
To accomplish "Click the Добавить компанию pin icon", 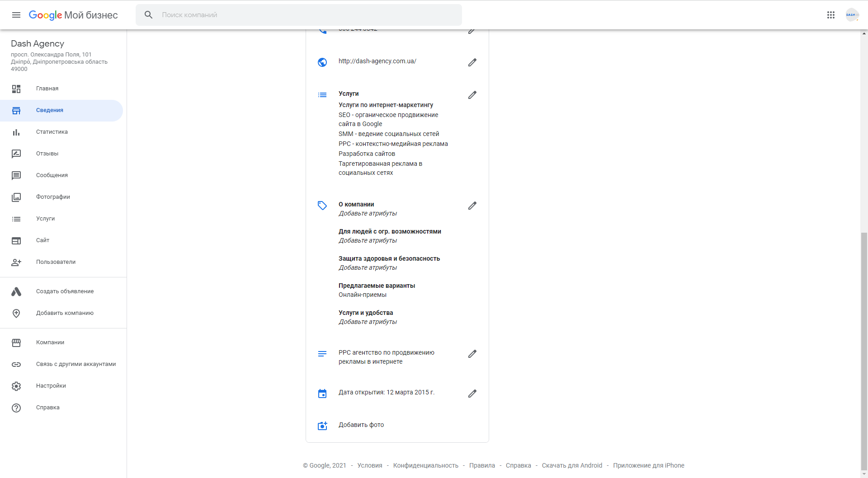I will point(16,313).
